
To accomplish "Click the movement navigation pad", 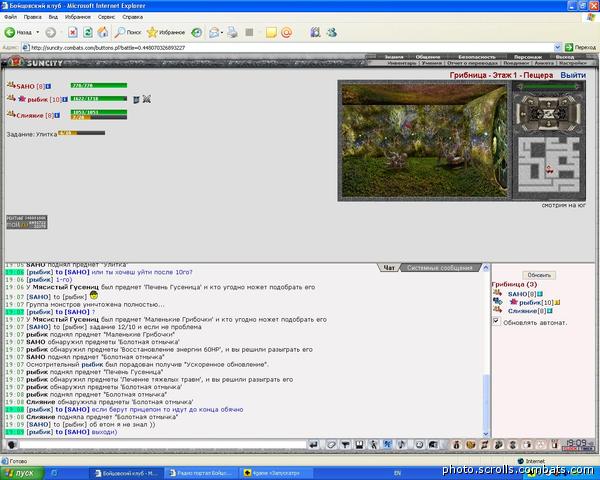I will click(548, 113).
